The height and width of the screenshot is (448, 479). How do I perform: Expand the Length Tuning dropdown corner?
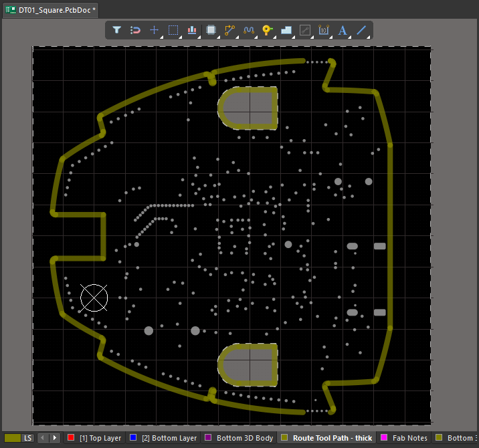pyautogui.click(x=256, y=37)
